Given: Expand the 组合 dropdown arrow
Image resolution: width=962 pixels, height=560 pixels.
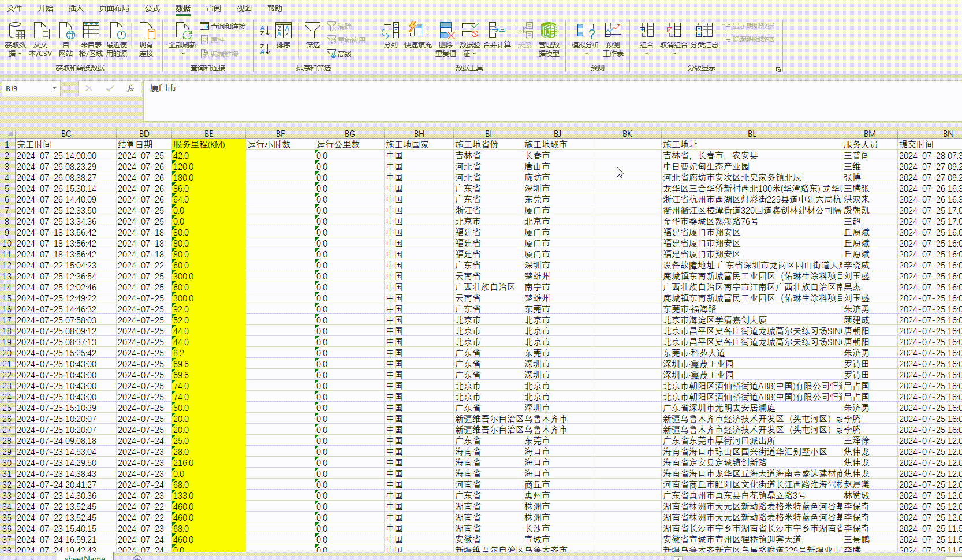Looking at the screenshot, I should [646, 54].
